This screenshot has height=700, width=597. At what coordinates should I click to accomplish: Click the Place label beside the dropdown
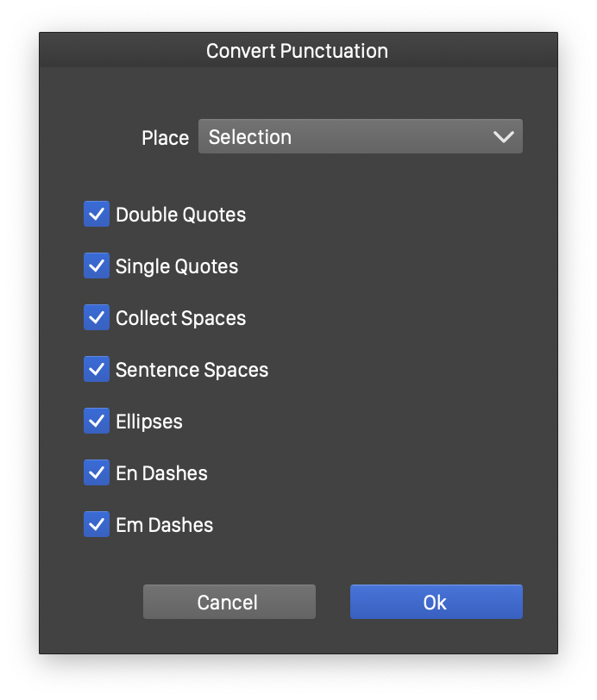165,138
